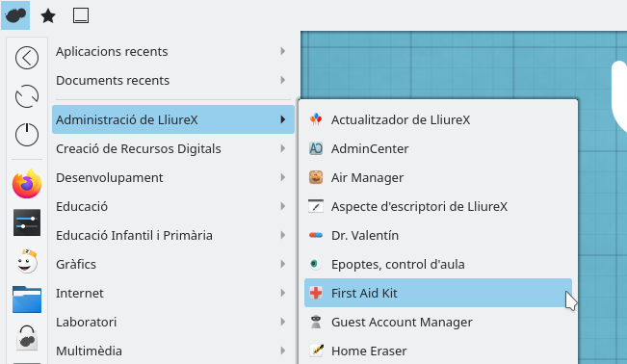Open the LliureX store shopping bag icon

tap(27, 338)
